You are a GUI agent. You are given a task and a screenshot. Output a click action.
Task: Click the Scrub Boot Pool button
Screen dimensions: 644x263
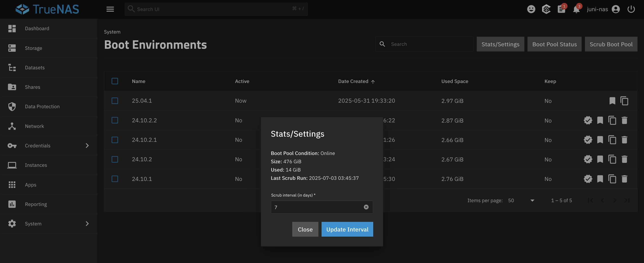click(x=611, y=44)
